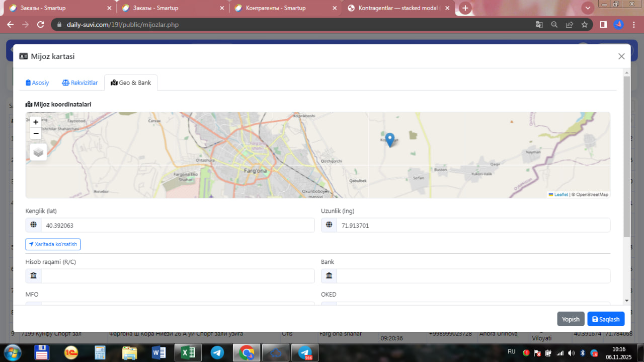
Task: Switch to the Asosiy tab
Action: 38,83
